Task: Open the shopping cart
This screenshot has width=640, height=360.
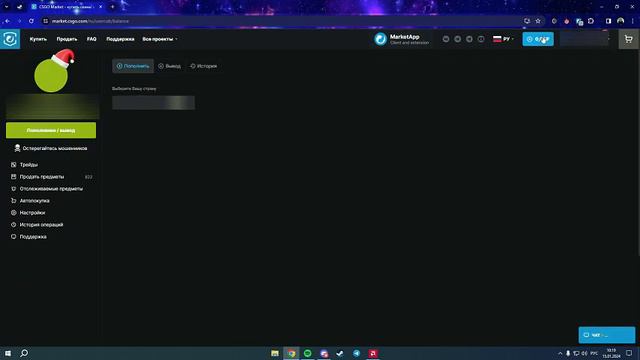Action: tap(629, 39)
